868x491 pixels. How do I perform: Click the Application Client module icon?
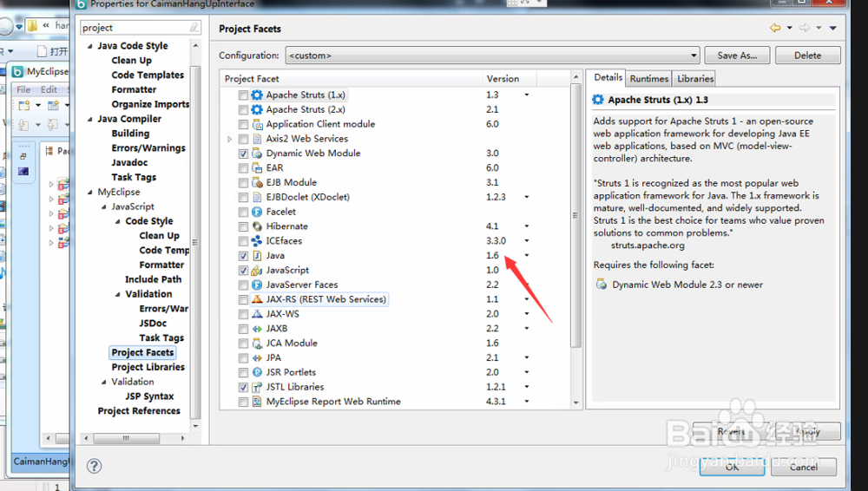click(257, 124)
